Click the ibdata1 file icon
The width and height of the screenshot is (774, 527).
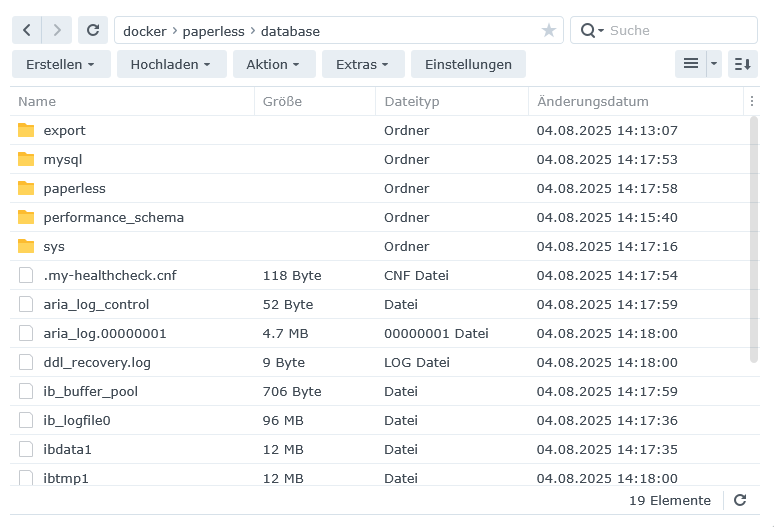26,450
